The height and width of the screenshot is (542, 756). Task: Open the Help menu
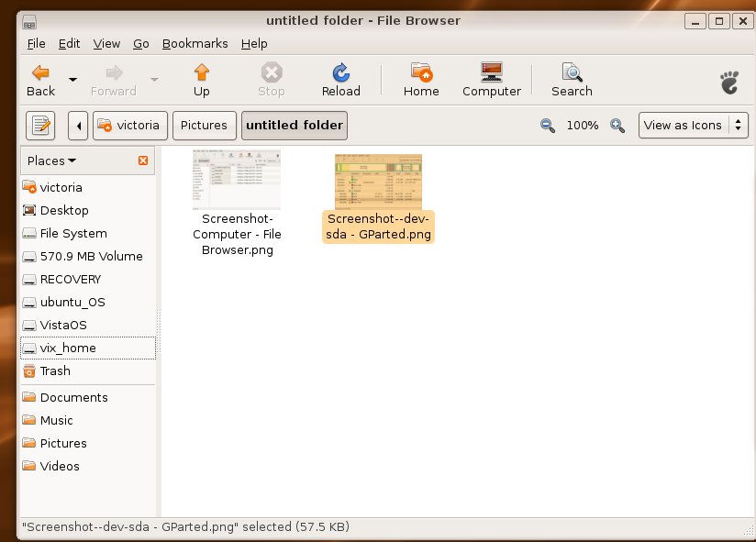click(254, 44)
